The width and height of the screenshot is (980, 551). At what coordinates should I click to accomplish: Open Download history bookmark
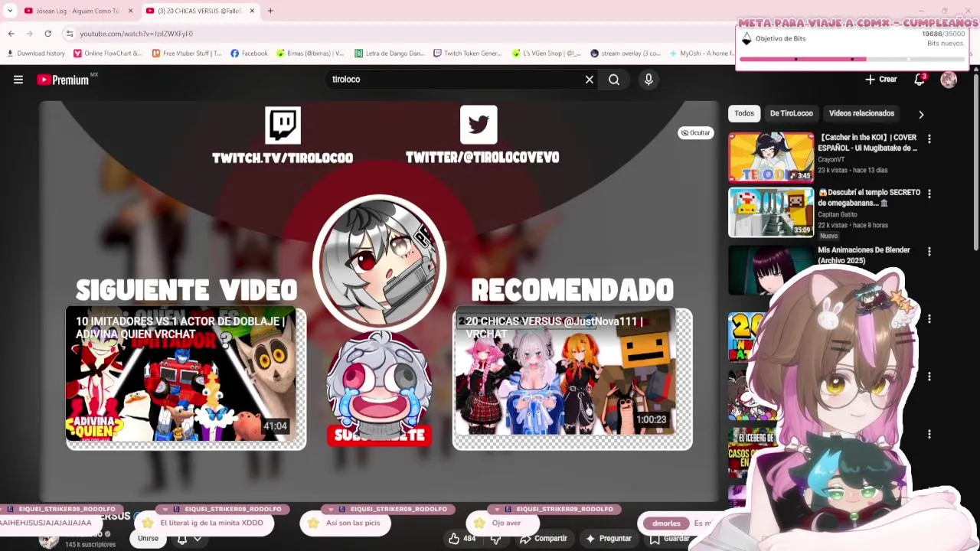36,54
